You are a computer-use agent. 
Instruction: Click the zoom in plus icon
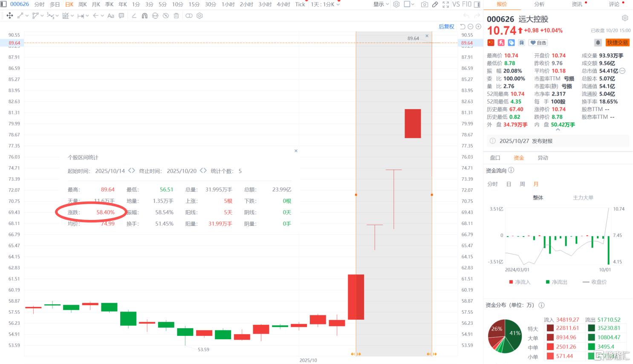(478, 26)
